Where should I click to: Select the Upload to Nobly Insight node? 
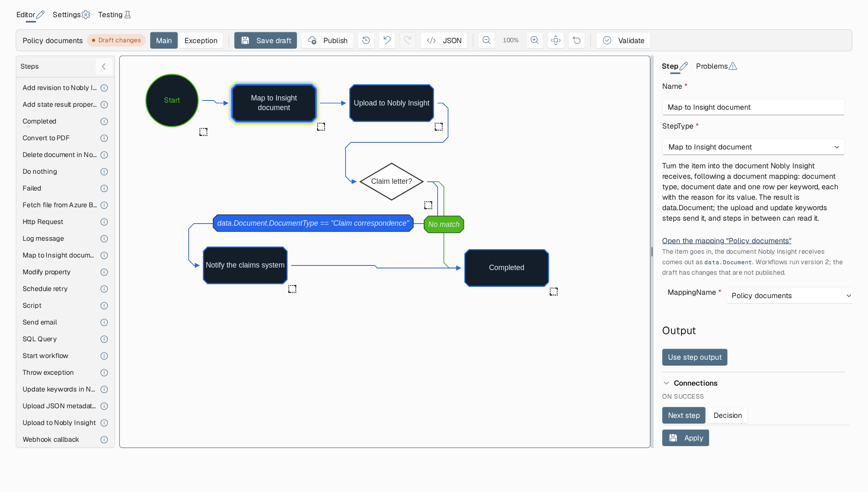pos(392,103)
